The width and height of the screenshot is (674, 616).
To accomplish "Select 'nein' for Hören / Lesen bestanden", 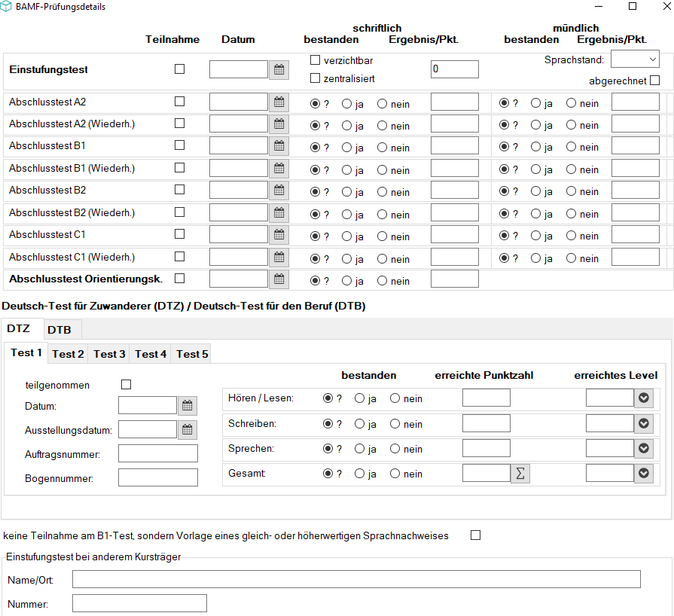I will 395,398.
